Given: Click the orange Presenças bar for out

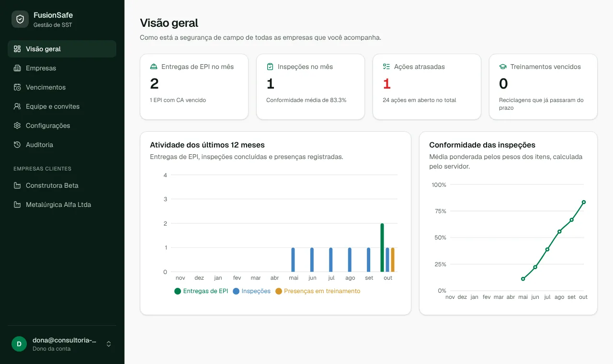Looking at the screenshot, I should (393, 260).
